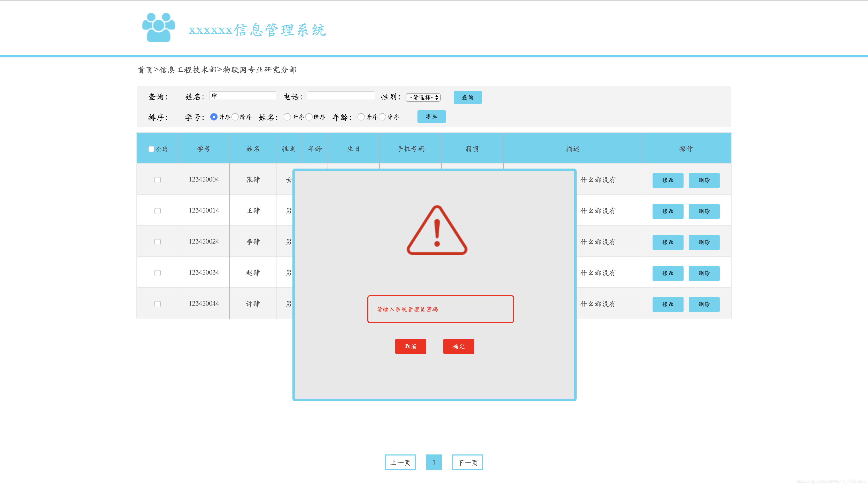Click the 生日 column header

tap(353, 149)
